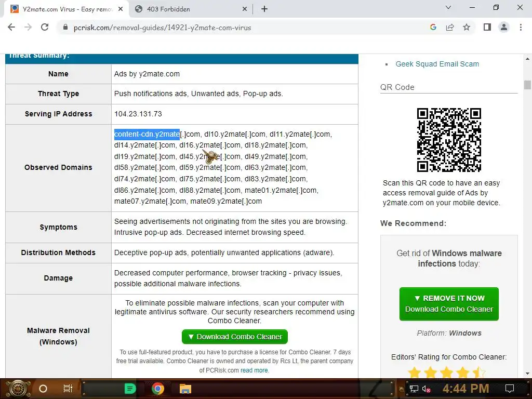Open the browser side panel
The height and width of the screenshot is (399, 532).
click(x=487, y=27)
